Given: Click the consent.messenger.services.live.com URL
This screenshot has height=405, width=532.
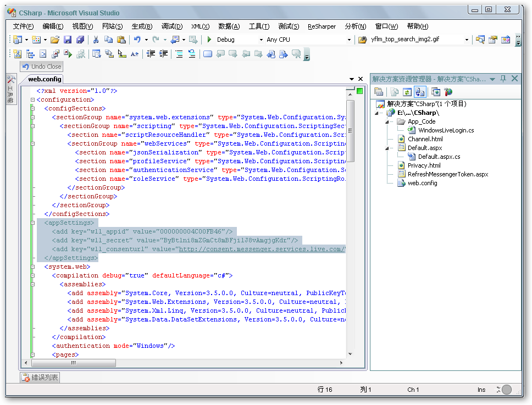Looking at the screenshot, I should pos(262,249).
